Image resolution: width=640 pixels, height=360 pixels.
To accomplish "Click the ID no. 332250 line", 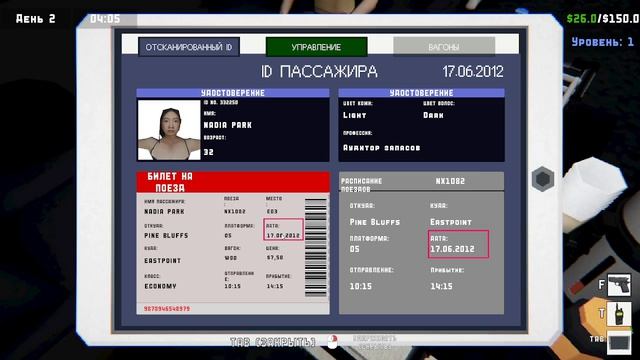I will tap(221, 102).
